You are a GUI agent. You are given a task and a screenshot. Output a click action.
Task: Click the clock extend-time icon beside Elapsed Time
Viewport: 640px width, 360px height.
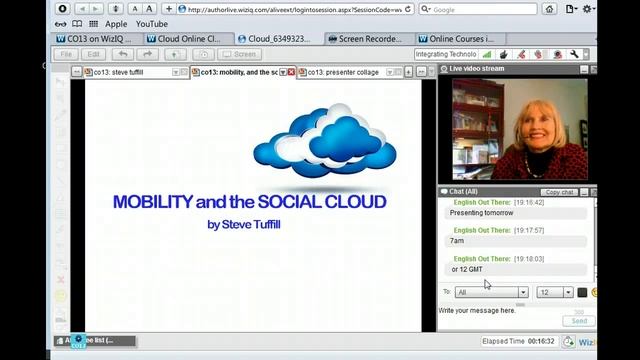(568, 342)
